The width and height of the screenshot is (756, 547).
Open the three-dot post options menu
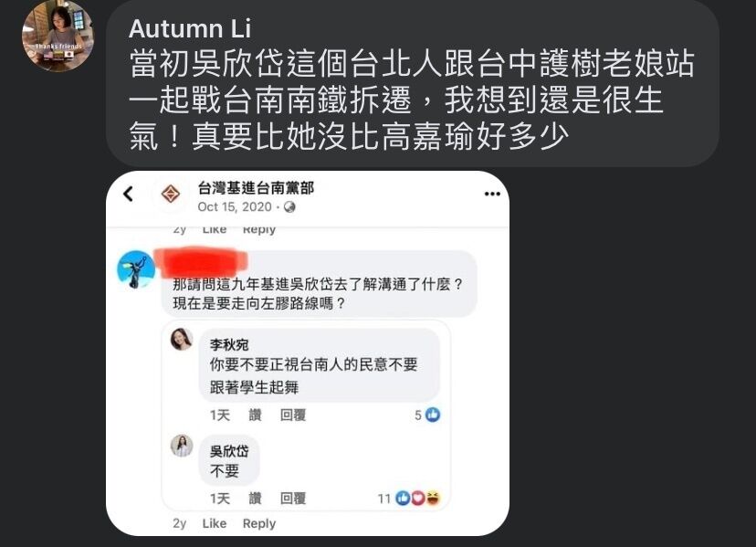[492, 194]
